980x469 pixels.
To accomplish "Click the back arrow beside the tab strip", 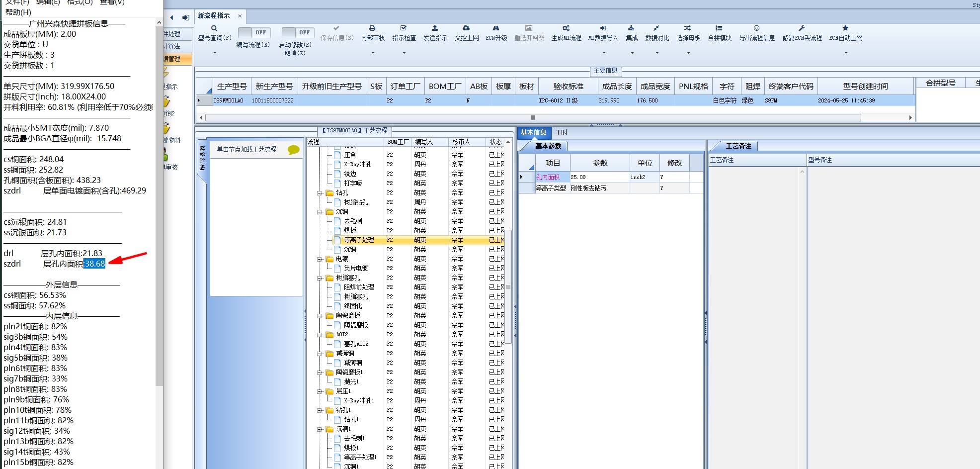I will [x=172, y=17].
